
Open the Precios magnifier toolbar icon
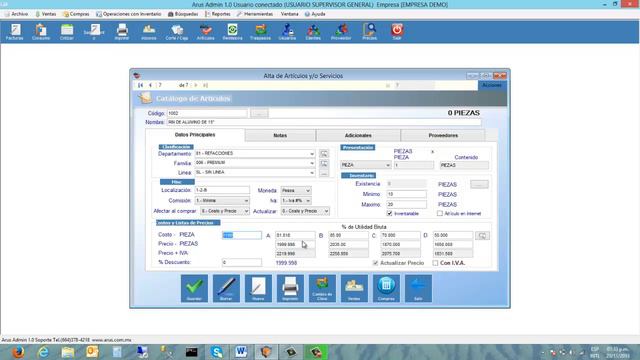tap(369, 32)
